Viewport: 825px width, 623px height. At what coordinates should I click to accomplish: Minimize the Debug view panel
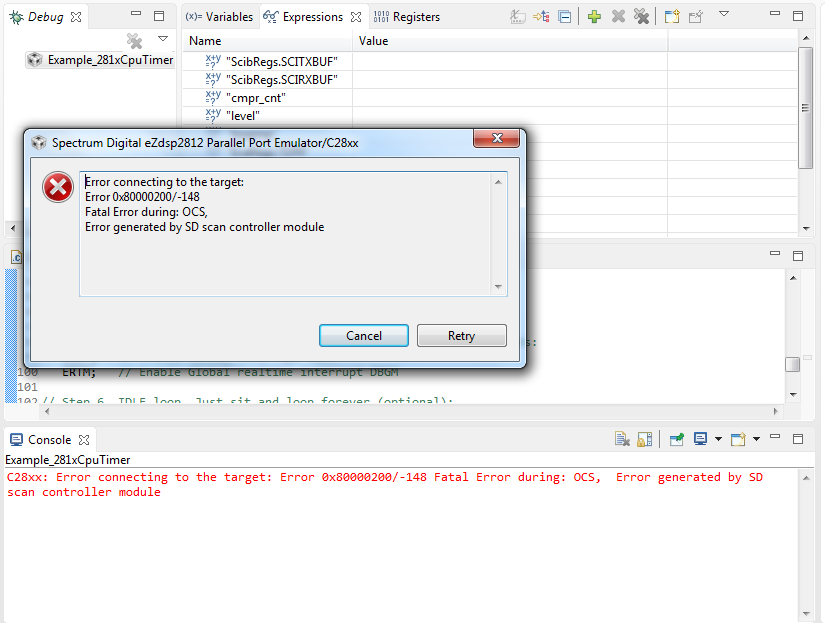tap(136, 14)
